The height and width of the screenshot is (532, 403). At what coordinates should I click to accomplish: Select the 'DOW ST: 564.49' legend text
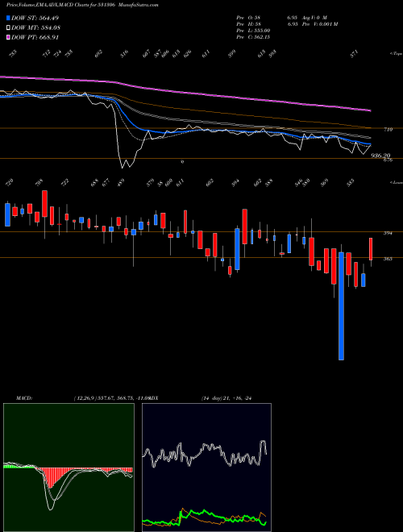35,18
